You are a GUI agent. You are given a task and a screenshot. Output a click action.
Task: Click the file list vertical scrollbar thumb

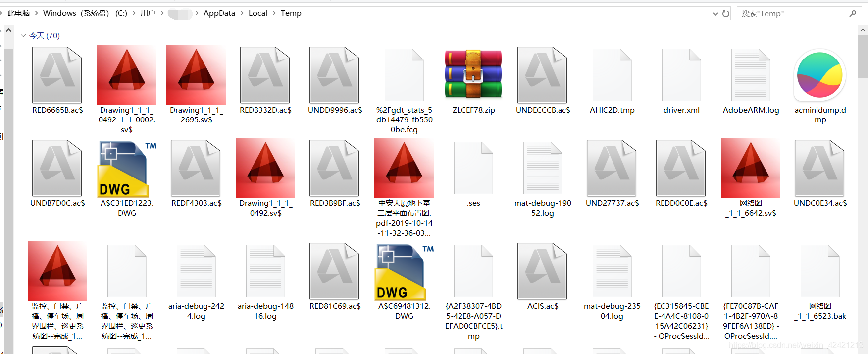pos(863,56)
